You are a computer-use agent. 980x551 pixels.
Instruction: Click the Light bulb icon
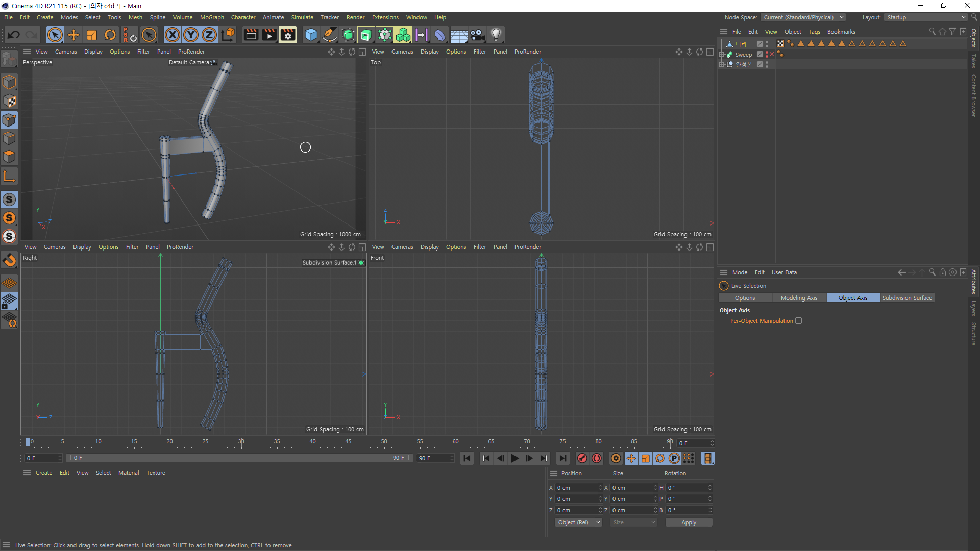click(x=496, y=35)
